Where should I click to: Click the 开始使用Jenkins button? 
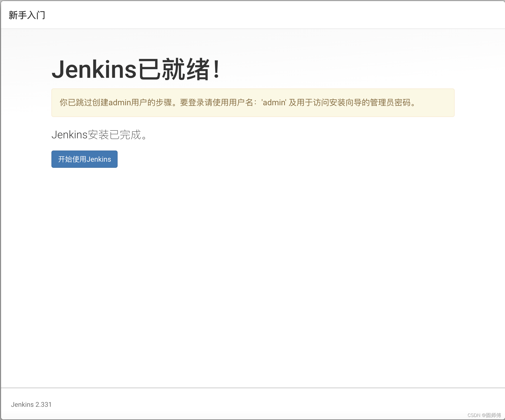84,159
